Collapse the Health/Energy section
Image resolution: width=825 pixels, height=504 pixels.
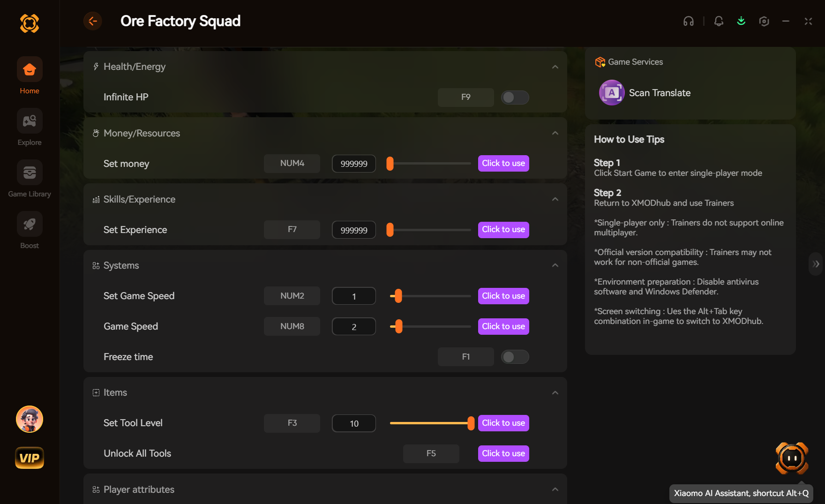tap(555, 67)
